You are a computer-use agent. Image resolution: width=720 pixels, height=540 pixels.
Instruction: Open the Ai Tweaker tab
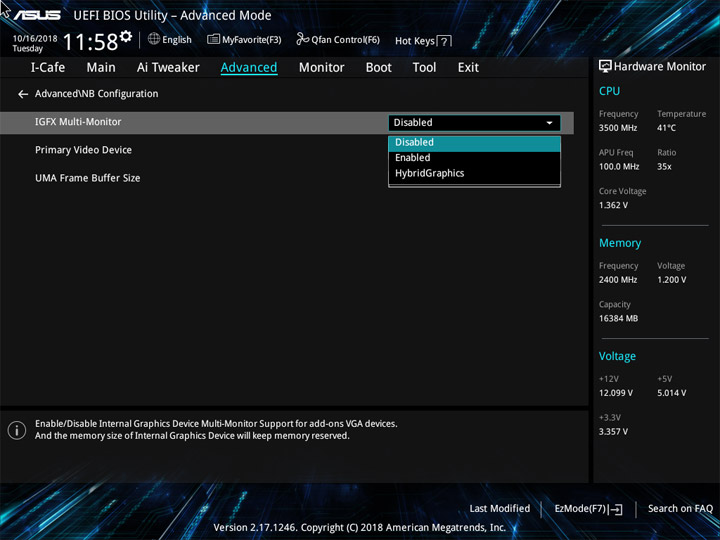tap(168, 68)
